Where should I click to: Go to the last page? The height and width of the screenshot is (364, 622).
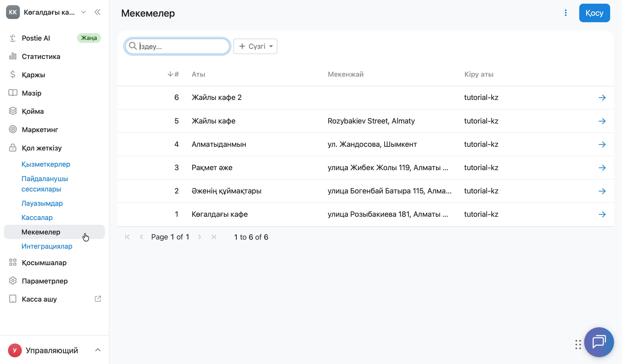click(214, 237)
